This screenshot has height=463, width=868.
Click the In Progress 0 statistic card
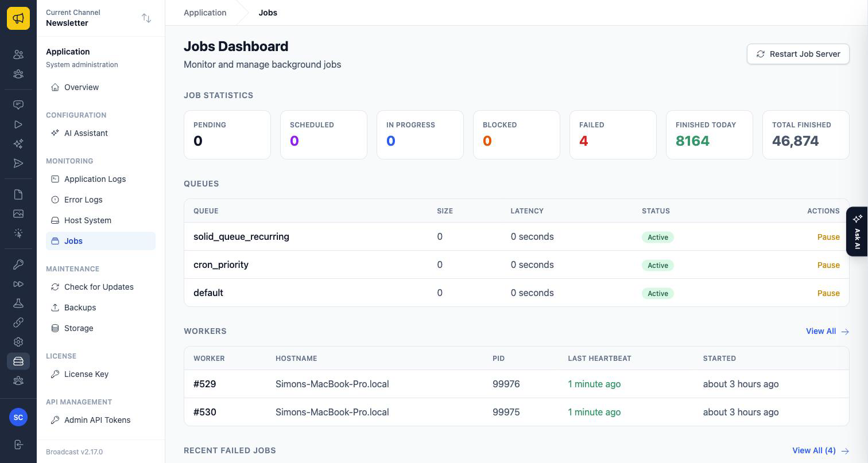click(420, 135)
